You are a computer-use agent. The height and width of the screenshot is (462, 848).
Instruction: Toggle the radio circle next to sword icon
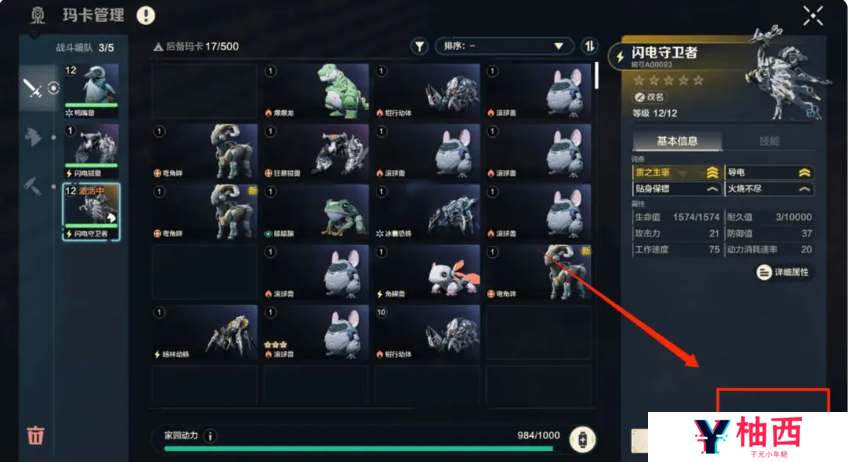[54, 88]
